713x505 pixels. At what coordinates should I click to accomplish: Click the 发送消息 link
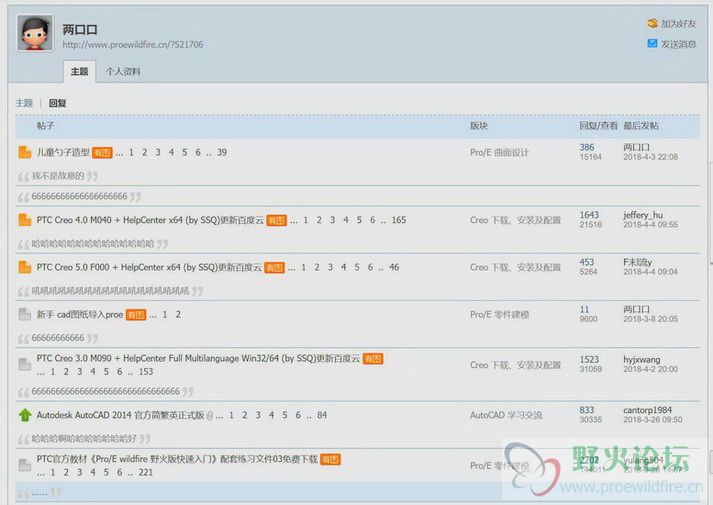click(678, 44)
